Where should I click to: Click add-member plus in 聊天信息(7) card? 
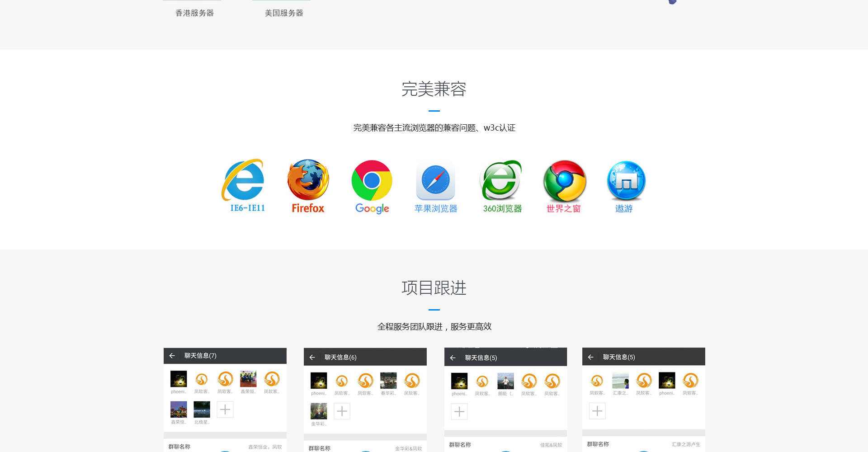225,410
